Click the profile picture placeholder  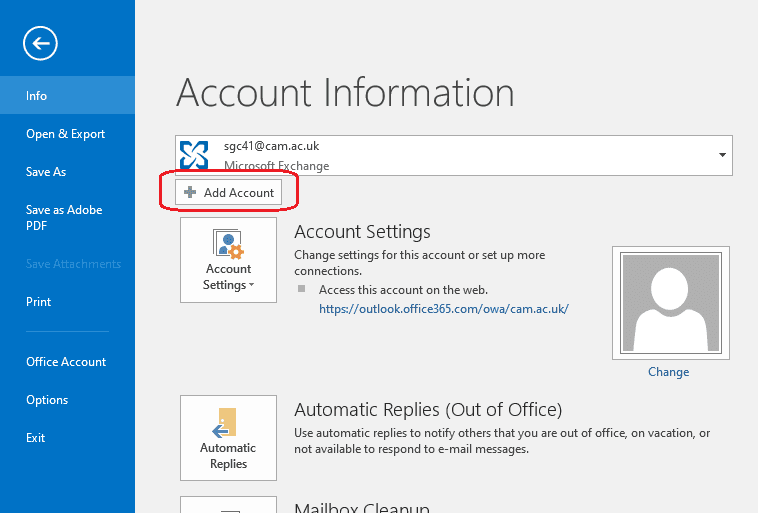[x=669, y=302]
